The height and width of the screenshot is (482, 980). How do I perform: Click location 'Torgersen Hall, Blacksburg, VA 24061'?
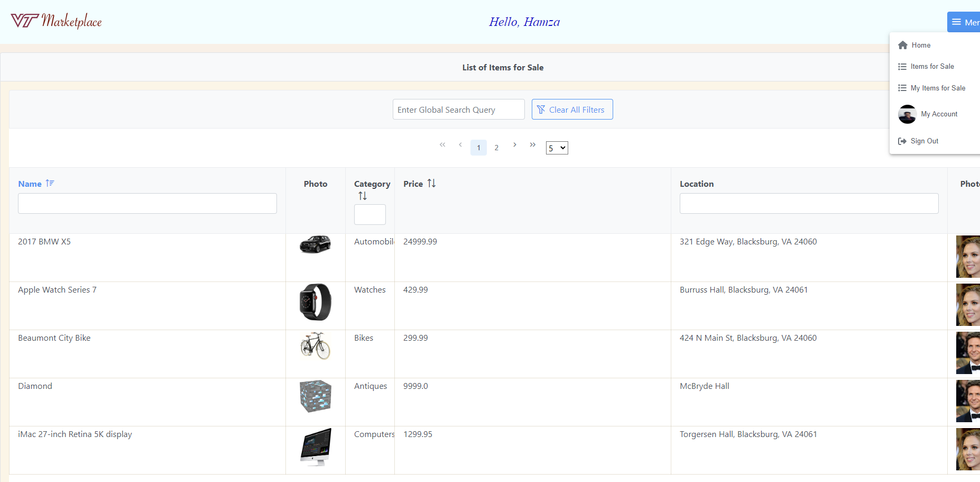point(748,434)
